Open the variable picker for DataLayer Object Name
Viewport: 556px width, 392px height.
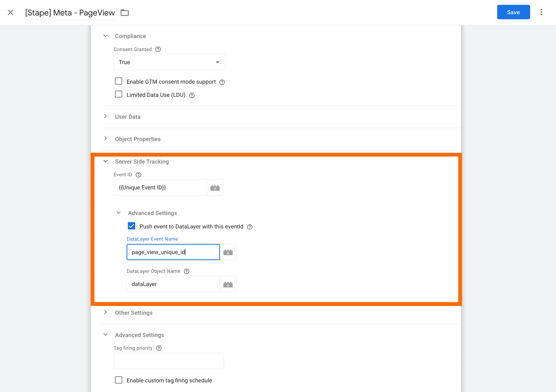(228, 284)
